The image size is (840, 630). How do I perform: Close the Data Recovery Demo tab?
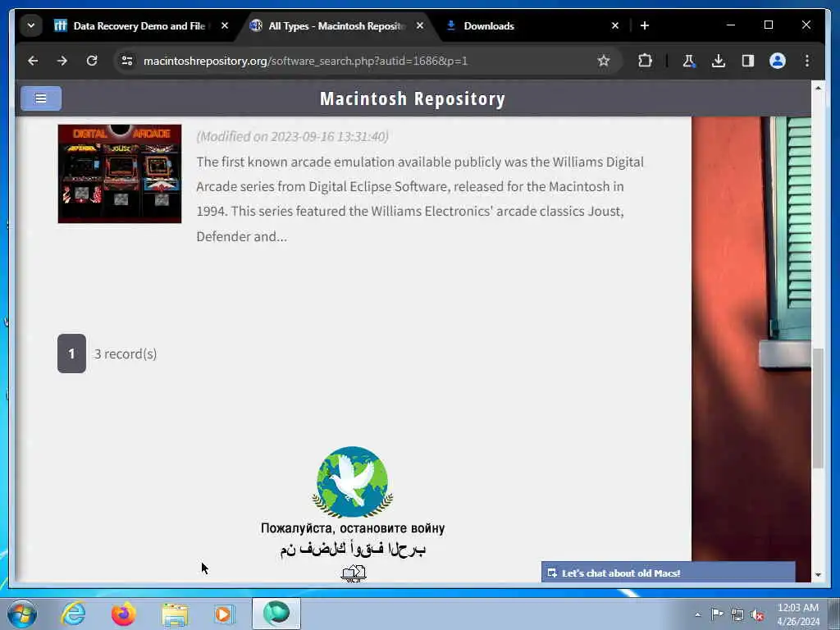pyautogui.click(x=225, y=25)
